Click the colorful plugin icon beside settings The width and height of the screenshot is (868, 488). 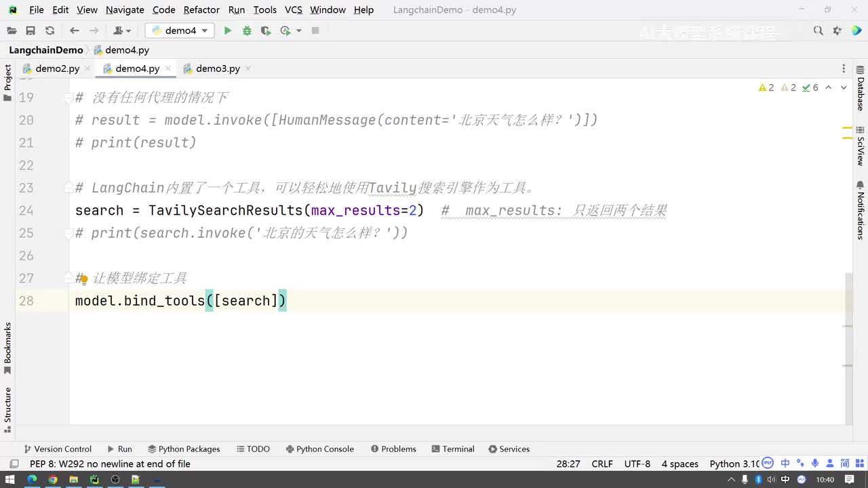(855, 30)
